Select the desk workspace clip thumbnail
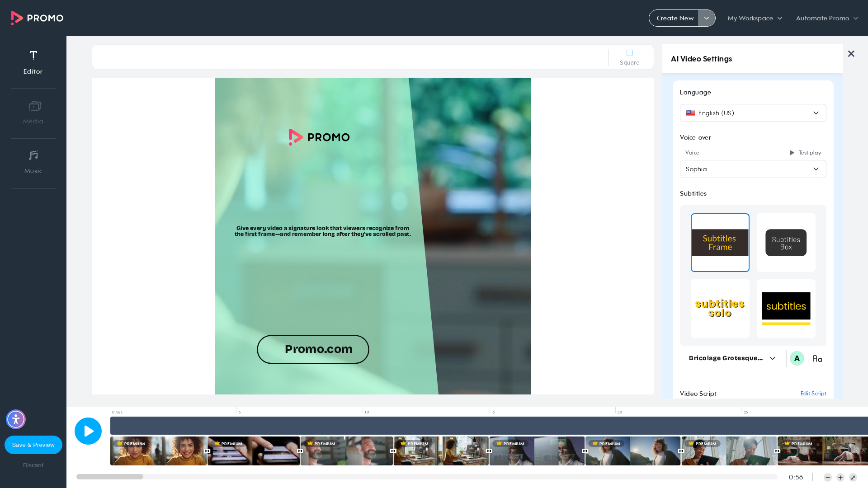The height and width of the screenshot is (488, 868). [x=441, y=451]
